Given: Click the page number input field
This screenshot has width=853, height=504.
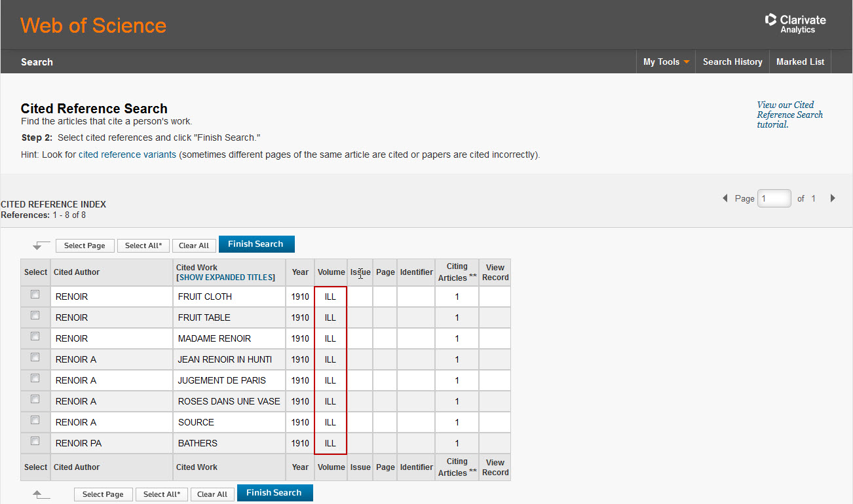Looking at the screenshot, I should click(x=774, y=198).
